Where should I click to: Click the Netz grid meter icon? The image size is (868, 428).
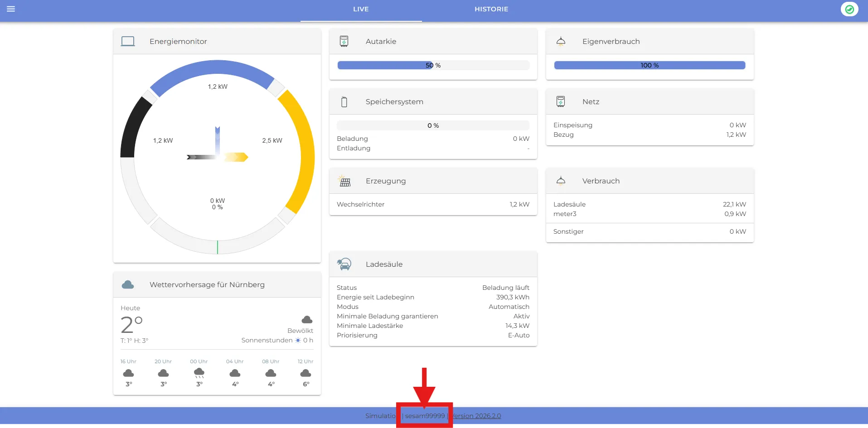coord(561,101)
